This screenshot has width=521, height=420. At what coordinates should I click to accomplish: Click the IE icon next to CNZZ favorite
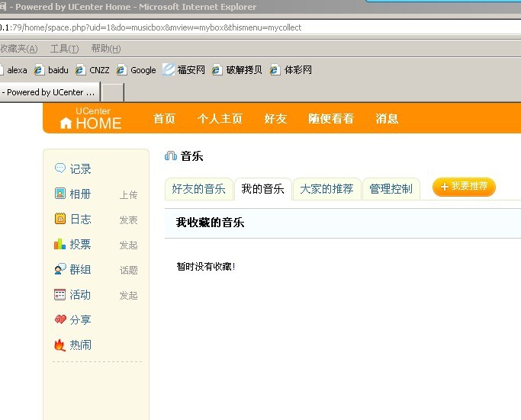pos(80,69)
